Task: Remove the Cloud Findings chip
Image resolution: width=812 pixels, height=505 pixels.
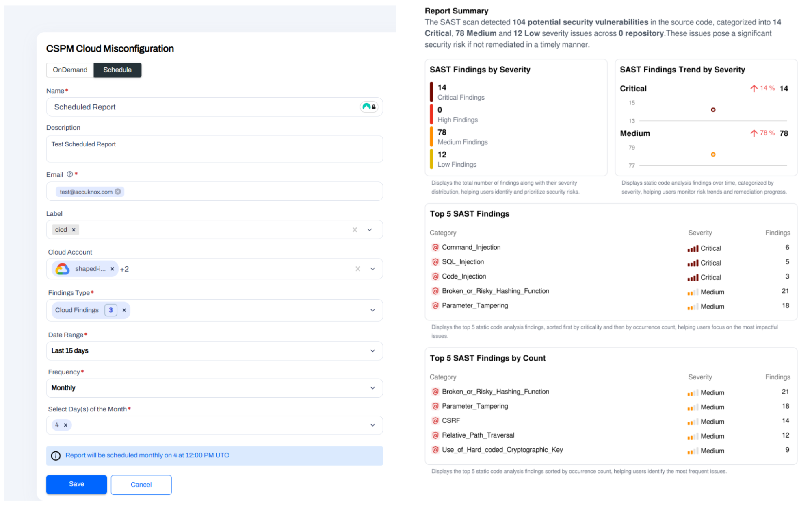Action: click(124, 310)
